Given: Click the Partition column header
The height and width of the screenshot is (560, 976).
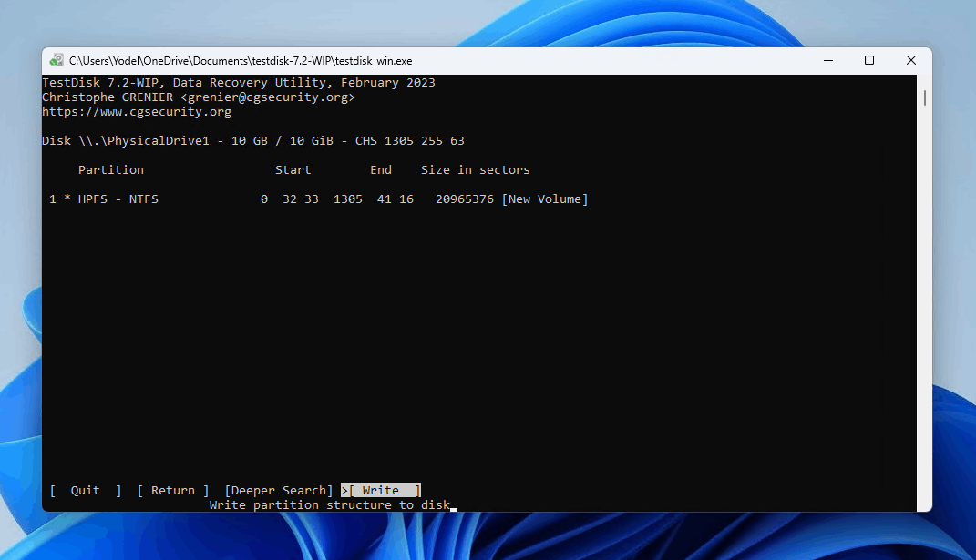Looking at the screenshot, I should (111, 170).
